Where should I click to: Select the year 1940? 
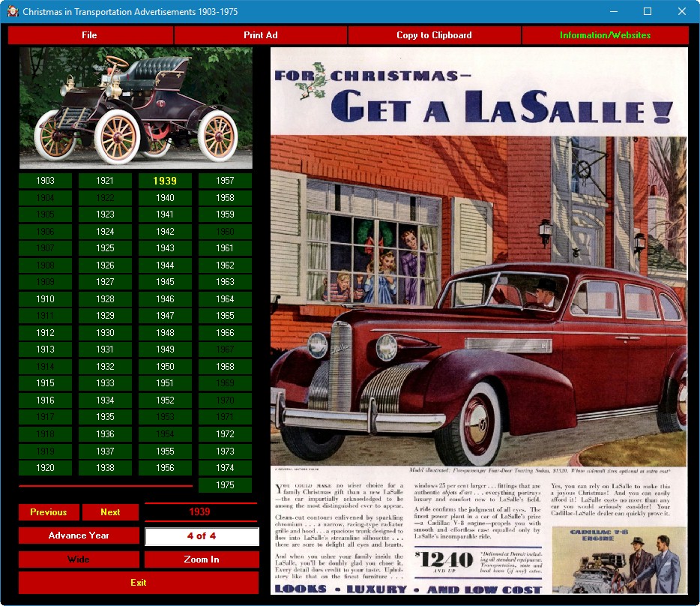[165, 197]
